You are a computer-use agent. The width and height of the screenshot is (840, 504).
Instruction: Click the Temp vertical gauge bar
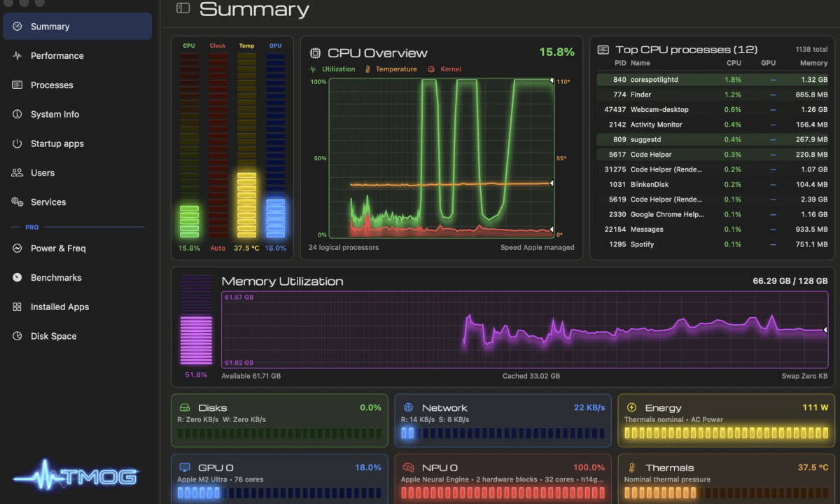pos(246,147)
